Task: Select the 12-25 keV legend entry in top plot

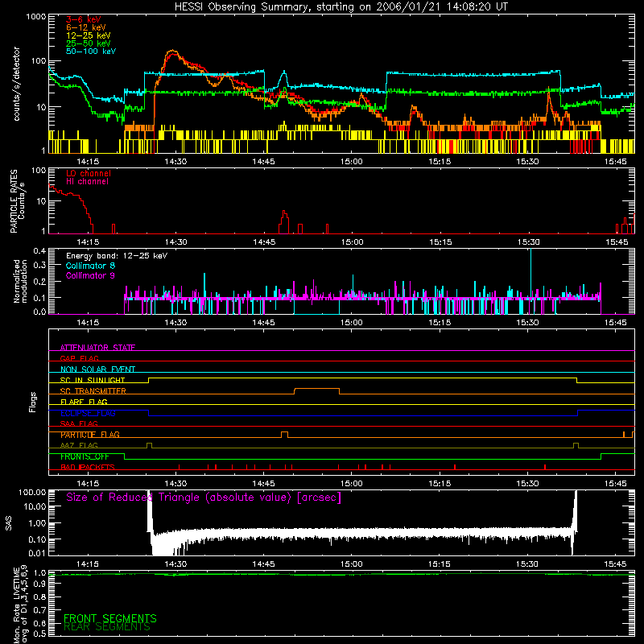Action: click(x=89, y=35)
